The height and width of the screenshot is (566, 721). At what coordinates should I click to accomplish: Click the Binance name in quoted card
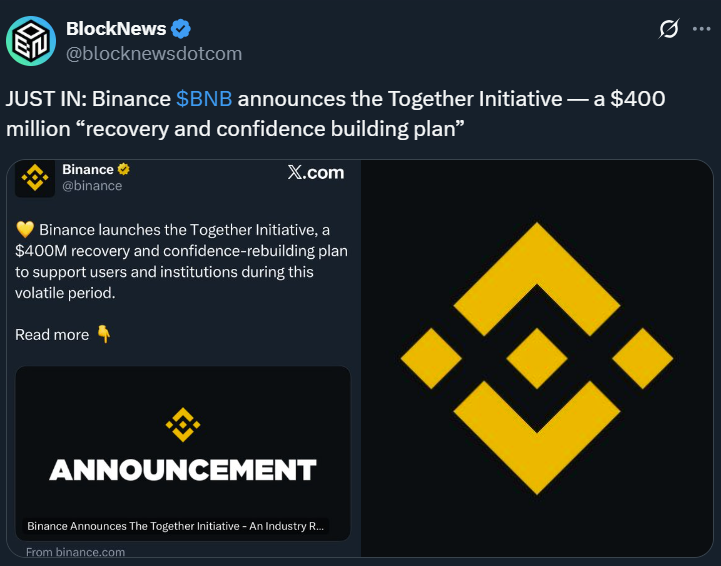click(87, 170)
